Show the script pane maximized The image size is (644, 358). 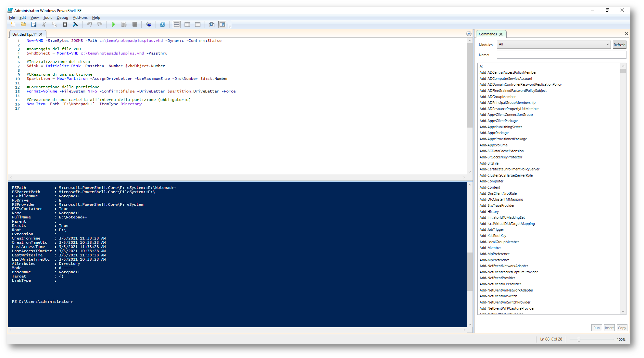(198, 24)
